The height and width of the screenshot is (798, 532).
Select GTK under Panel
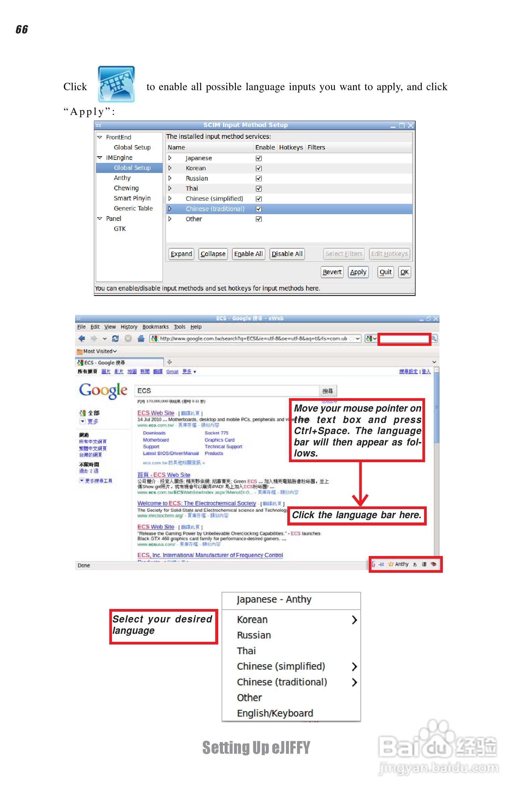pyautogui.click(x=120, y=229)
